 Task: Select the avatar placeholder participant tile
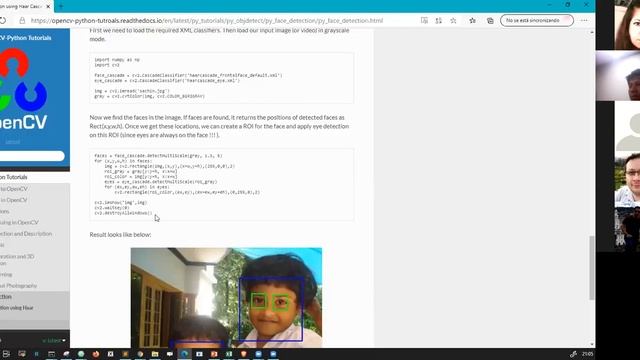pyautogui.click(x=627, y=127)
